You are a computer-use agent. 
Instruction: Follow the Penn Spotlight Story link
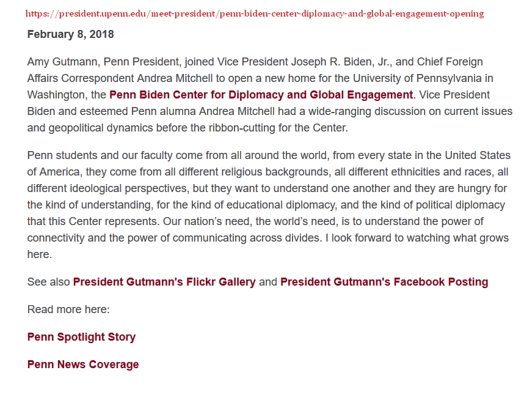click(81, 337)
